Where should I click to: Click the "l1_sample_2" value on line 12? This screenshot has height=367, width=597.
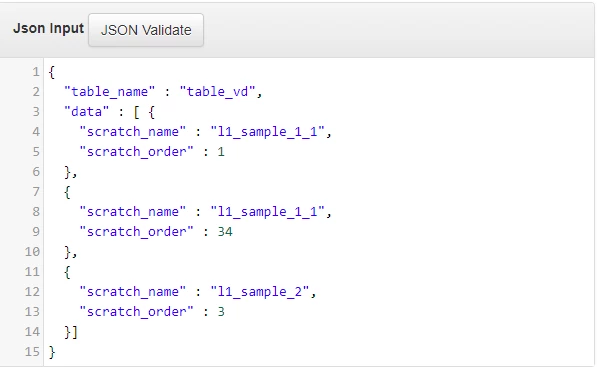click(260, 292)
